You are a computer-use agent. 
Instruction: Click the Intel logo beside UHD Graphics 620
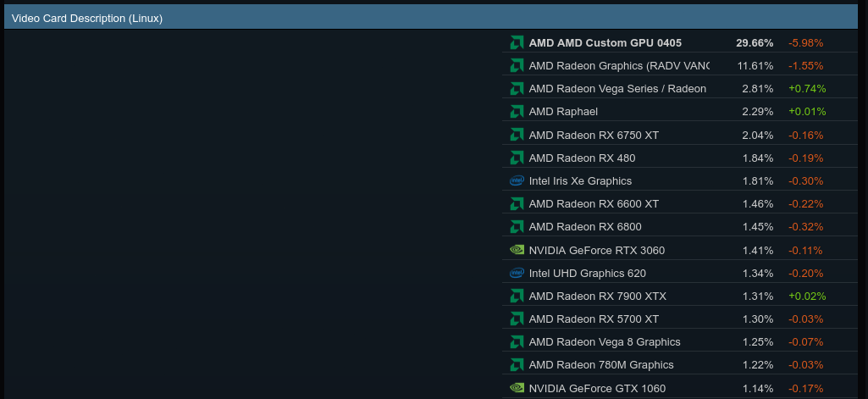(x=517, y=273)
